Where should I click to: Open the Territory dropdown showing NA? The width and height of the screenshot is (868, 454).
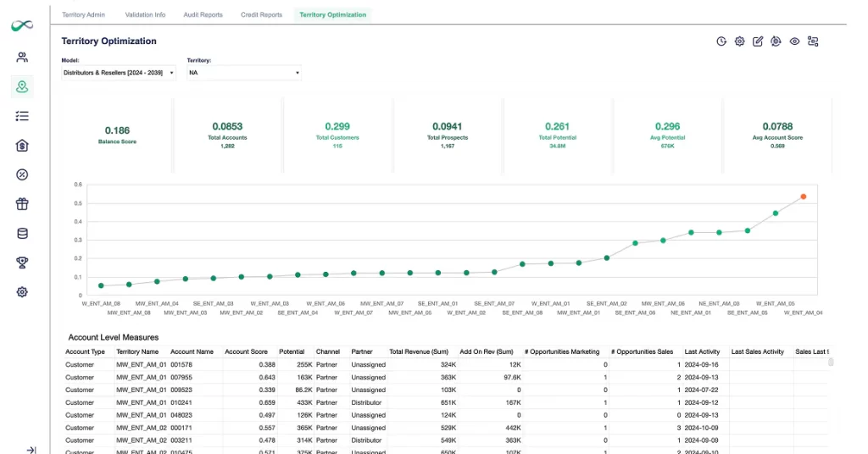tap(244, 73)
